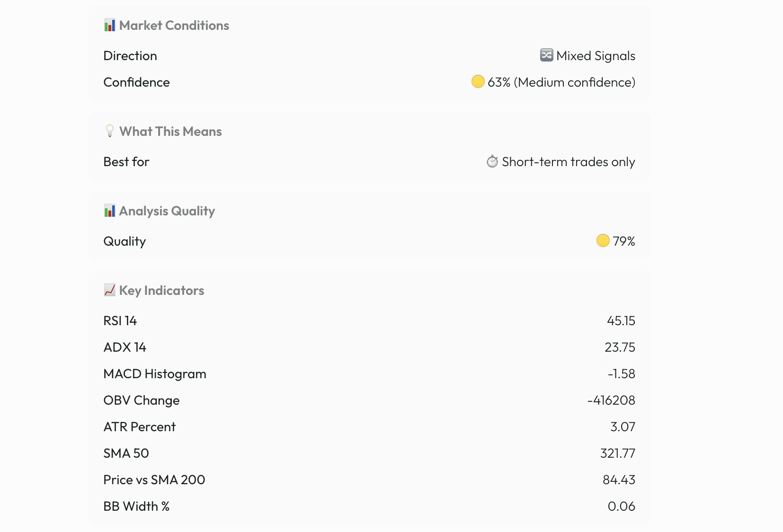The width and height of the screenshot is (783, 532).
Task: Click the stopwatch icon beside Short-term trades
Action: click(x=492, y=161)
